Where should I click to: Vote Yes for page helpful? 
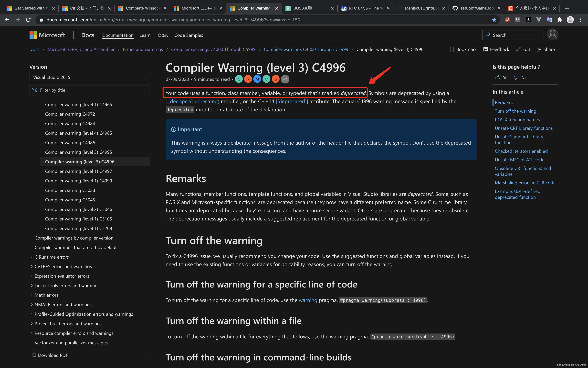502,78
